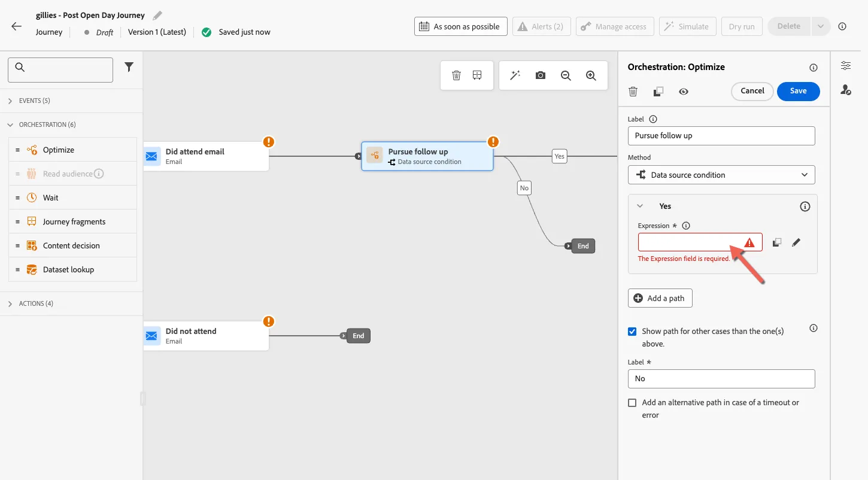Take canvas snapshot with camera icon
Viewport: 868px width, 480px height.
pyautogui.click(x=541, y=75)
